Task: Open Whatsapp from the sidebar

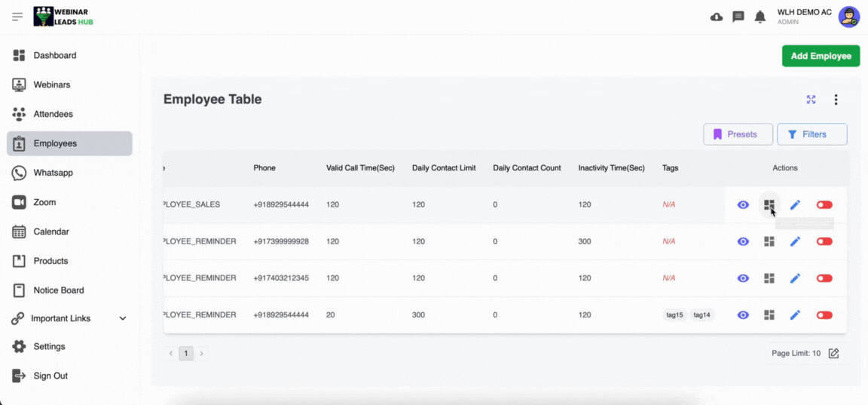Action: coord(53,173)
